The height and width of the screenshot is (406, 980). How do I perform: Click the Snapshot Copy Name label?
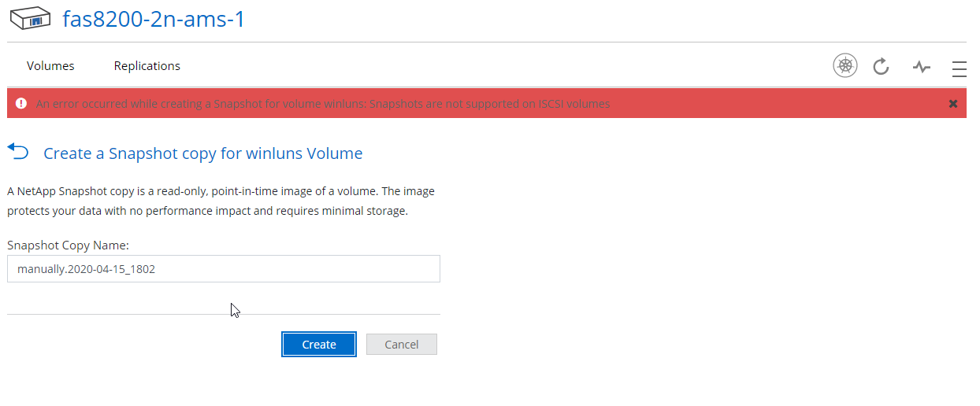[x=68, y=245]
